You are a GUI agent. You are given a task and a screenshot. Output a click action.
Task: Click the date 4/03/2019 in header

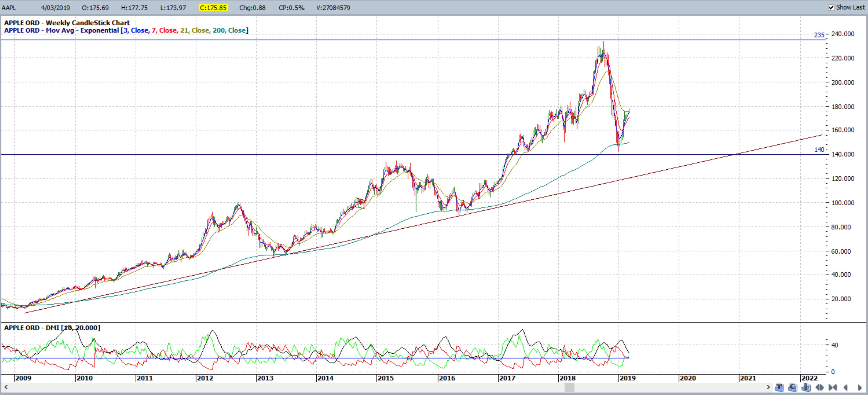coord(55,8)
